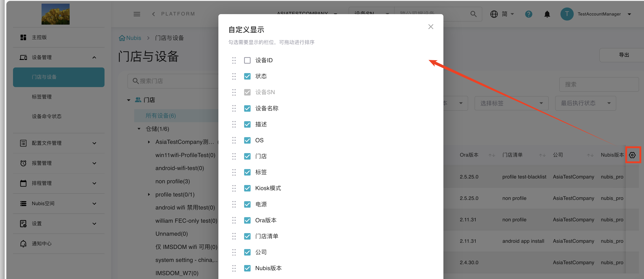Click the notification bell icon
644x279 pixels.
[x=547, y=14]
